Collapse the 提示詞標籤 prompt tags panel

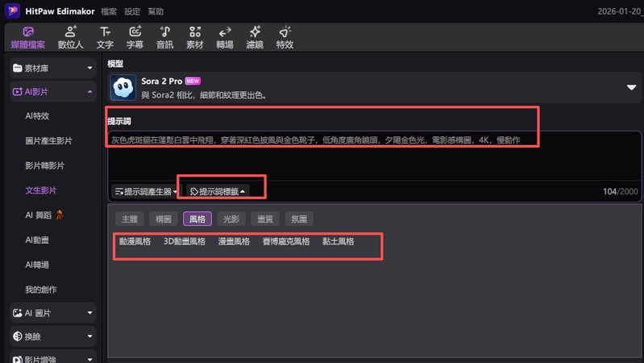pyautogui.click(x=218, y=191)
